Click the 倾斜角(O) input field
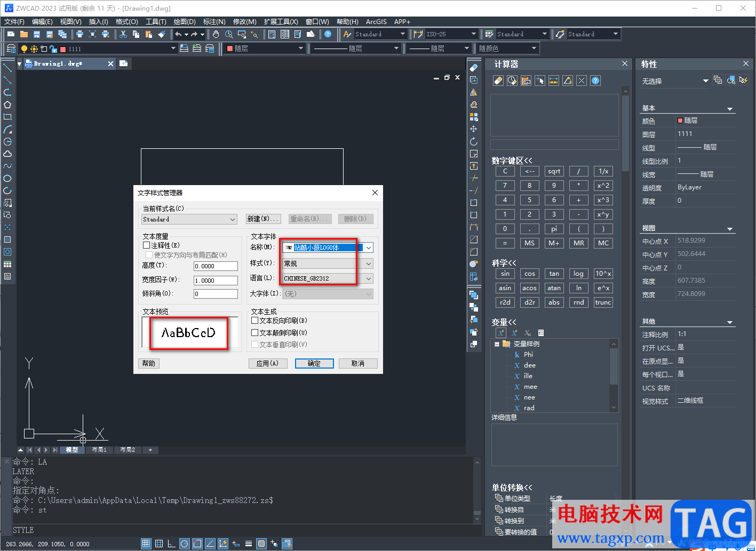The width and height of the screenshot is (756, 551). point(216,294)
